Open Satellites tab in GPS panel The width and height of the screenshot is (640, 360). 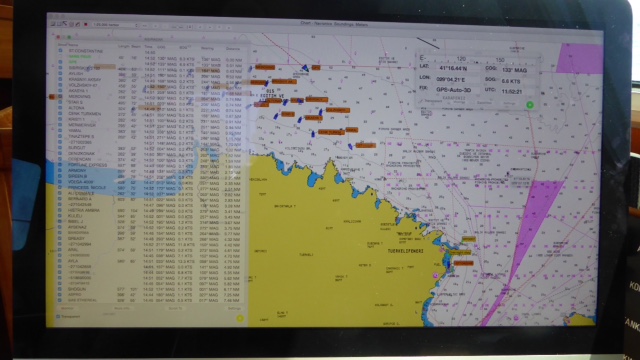pos(484,103)
